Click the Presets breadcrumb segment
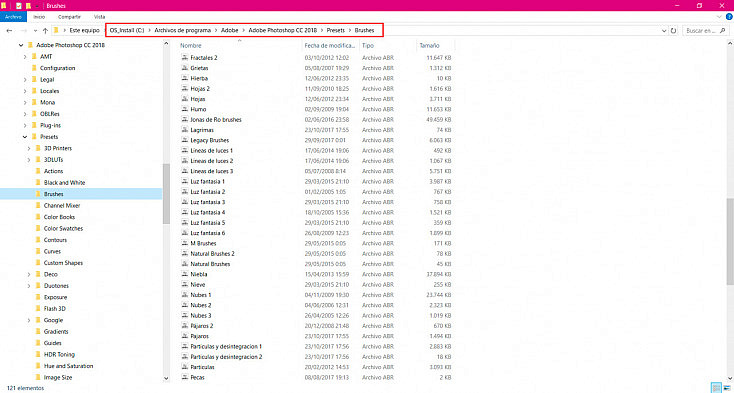The width and height of the screenshot is (734, 393). pos(336,30)
